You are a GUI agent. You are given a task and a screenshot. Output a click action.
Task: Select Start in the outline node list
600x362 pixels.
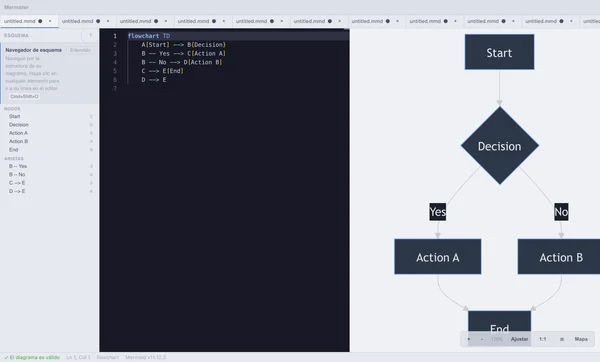point(49,116)
